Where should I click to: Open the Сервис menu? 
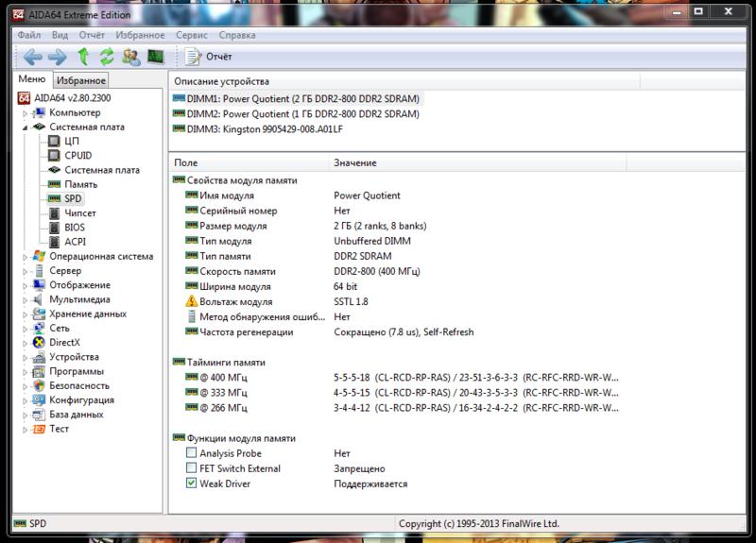[x=192, y=35]
